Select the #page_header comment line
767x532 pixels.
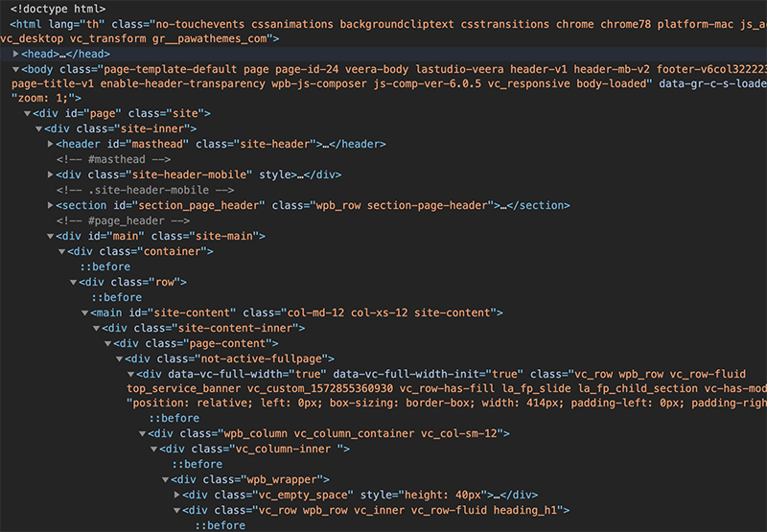123,221
